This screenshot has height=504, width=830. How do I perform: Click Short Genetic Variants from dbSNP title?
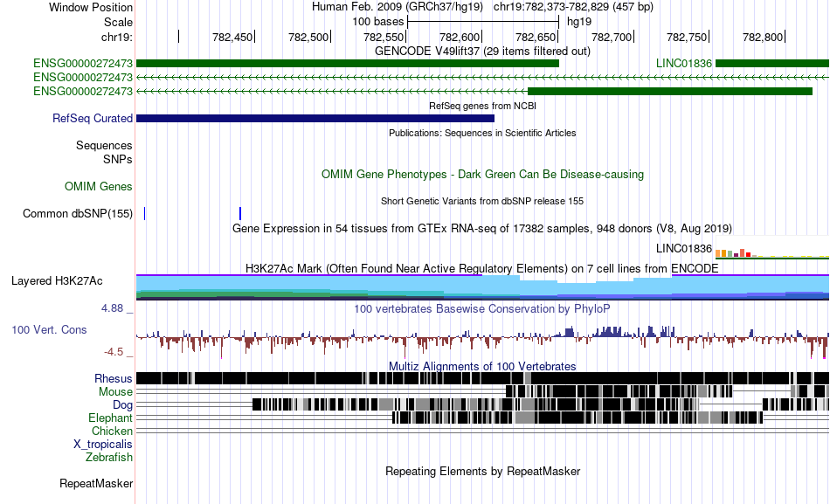482,201
